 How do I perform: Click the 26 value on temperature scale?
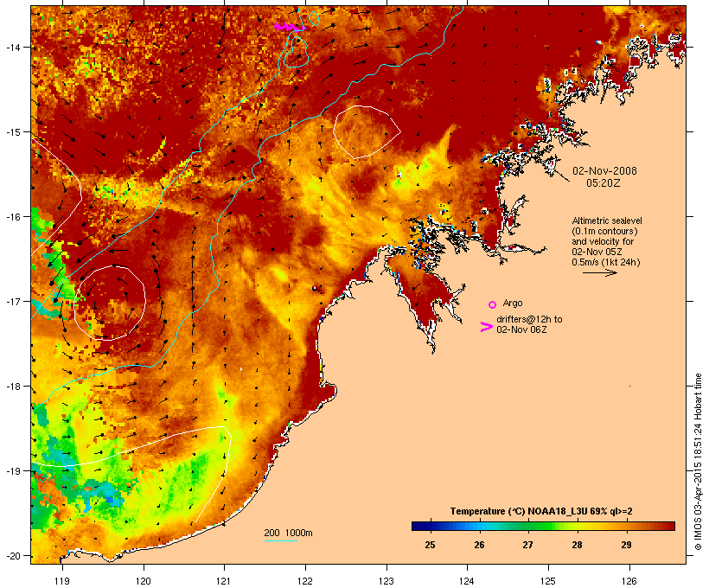(479, 545)
